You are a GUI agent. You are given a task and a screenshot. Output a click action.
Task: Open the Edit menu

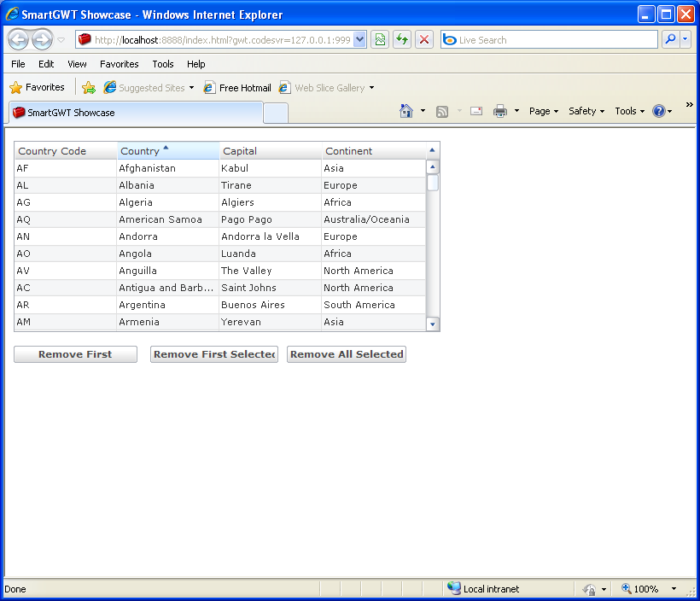(46, 64)
